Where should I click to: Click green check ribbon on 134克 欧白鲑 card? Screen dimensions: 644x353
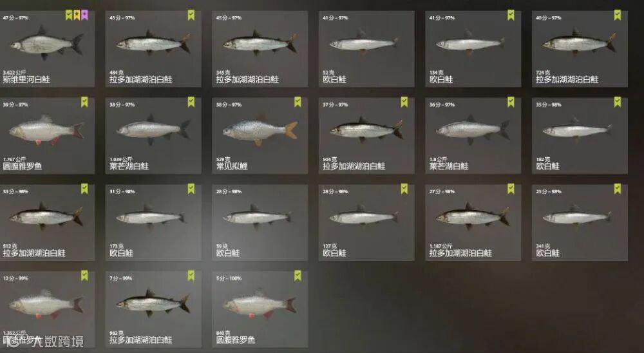511,15
